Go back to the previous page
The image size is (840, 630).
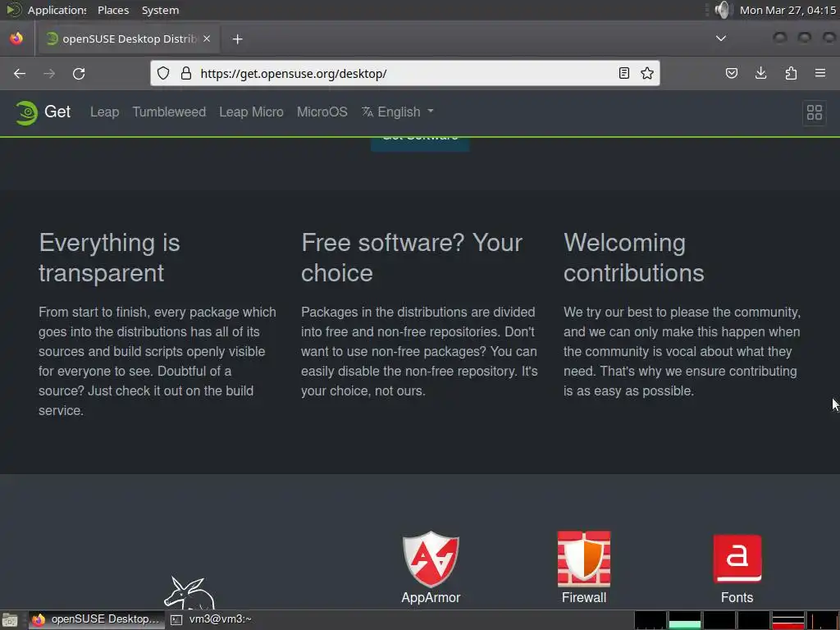pyautogui.click(x=20, y=73)
